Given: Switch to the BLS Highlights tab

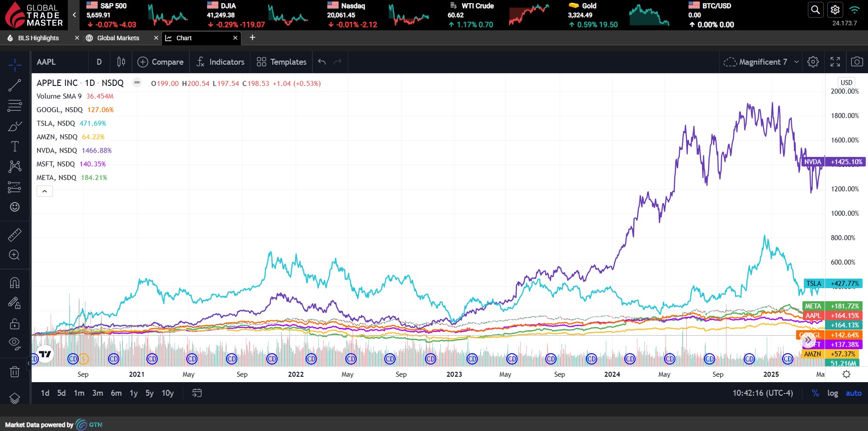Looking at the screenshot, I should click(38, 38).
